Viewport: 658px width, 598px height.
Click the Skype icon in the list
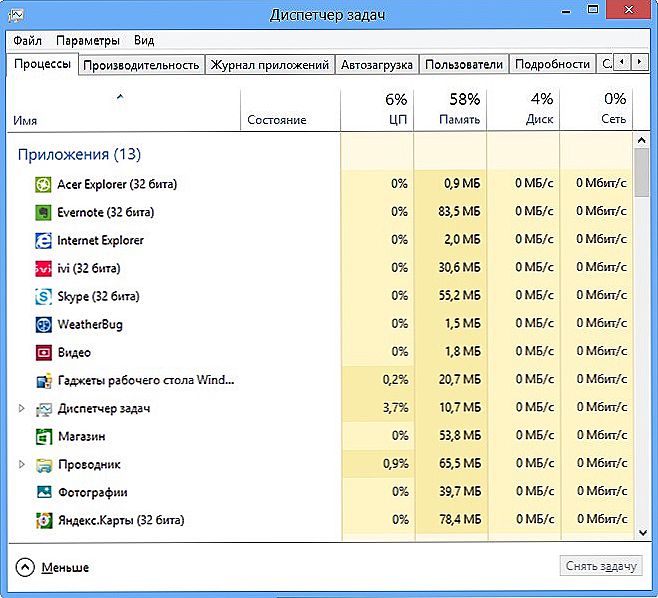coord(43,296)
